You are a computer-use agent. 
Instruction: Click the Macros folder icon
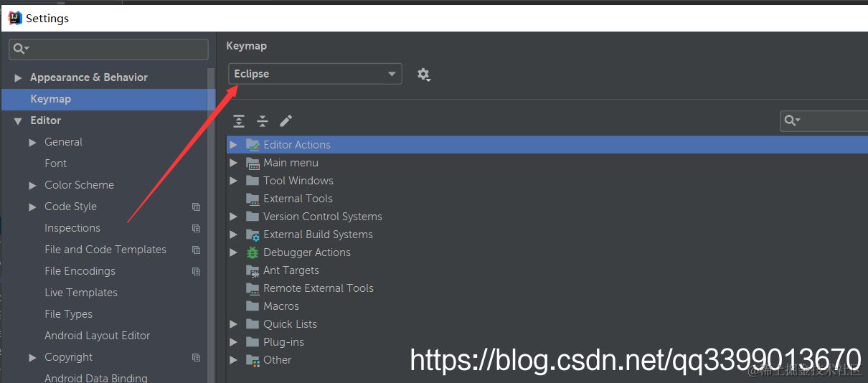[x=253, y=306]
